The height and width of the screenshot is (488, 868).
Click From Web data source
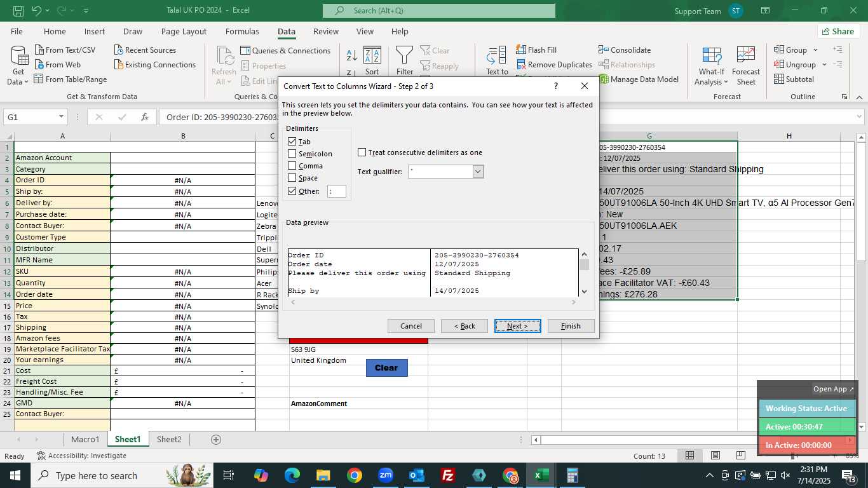pyautogui.click(x=57, y=65)
